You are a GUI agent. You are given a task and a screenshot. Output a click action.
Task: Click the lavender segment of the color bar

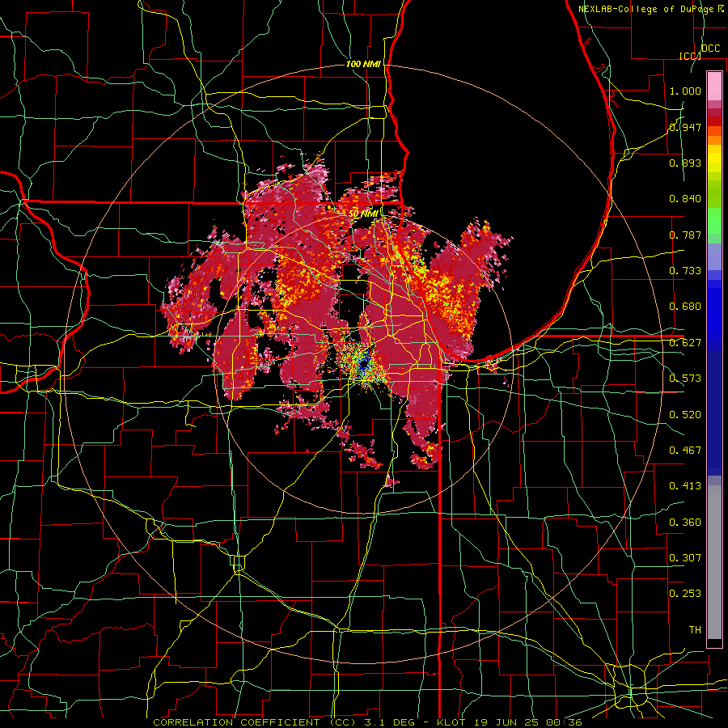(x=714, y=256)
